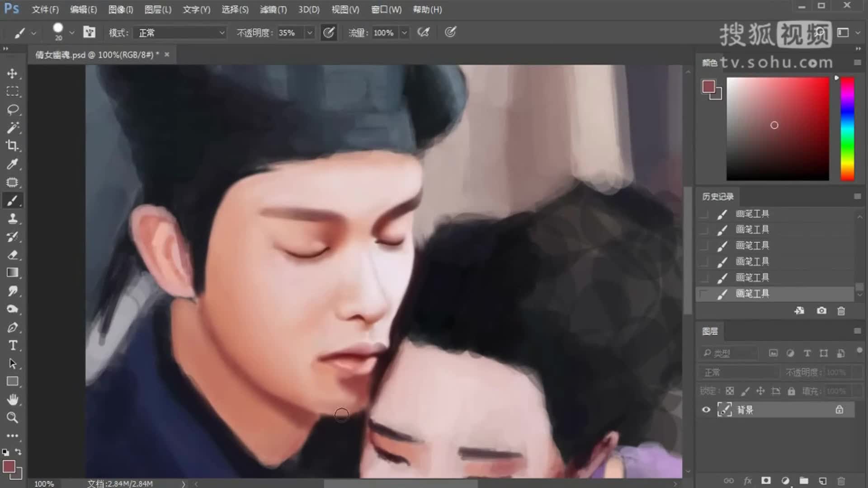Select the Magic Wand tool
This screenshot has height=488, width=868.
tap(12, 128)
